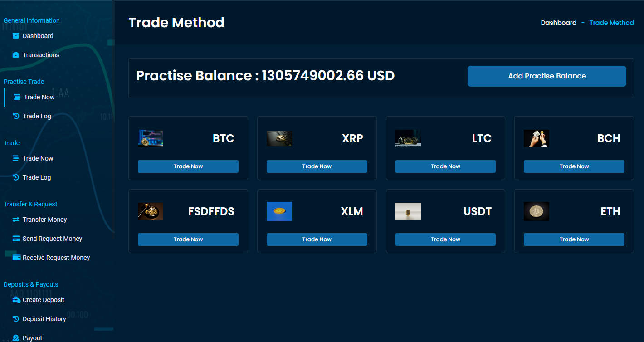The height and width of the screenshot is (342, 644).
Task: Open the Transfer Money page
Action: pyautogui.click(x=45, y=220)
